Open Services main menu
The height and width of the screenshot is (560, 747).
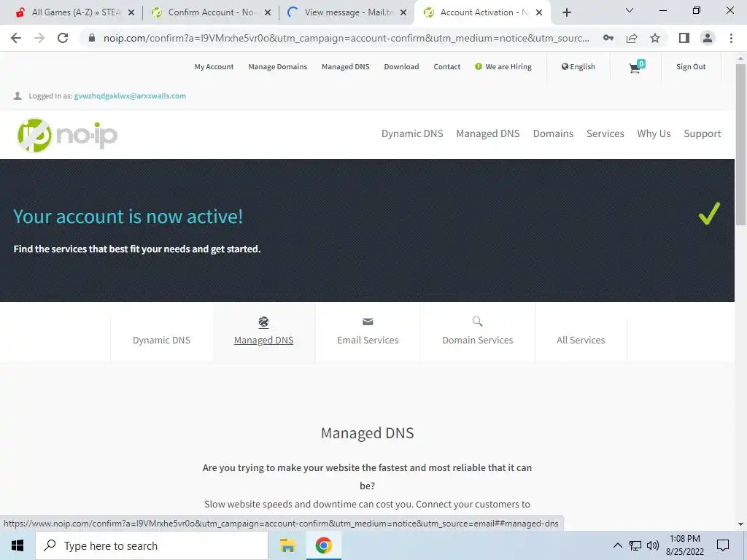click(605, 134)
